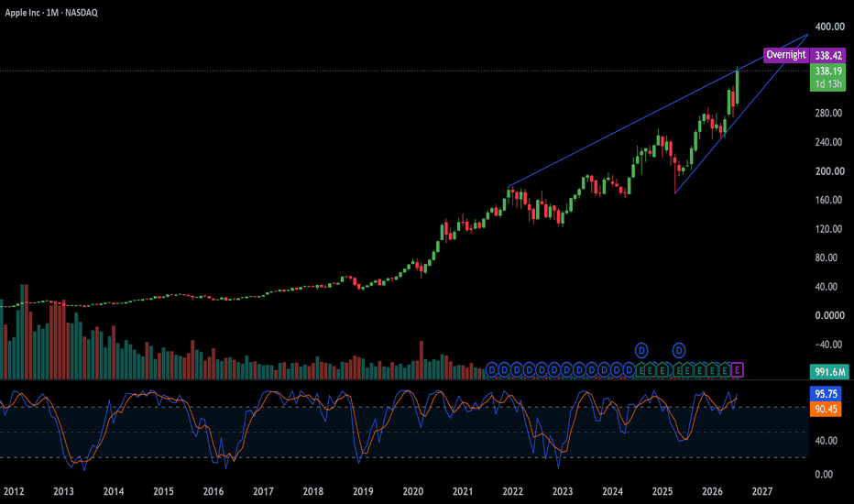Image resolution: width=854 pixels, height=504 pixels.
Task: Click the tall red 2020 volume bar
Action: [x=421, y=359]
